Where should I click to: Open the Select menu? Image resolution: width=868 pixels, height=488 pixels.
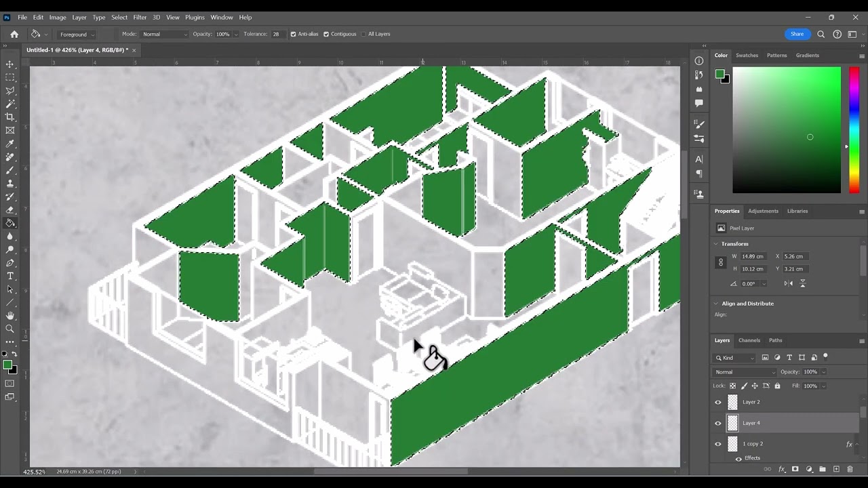119,17
